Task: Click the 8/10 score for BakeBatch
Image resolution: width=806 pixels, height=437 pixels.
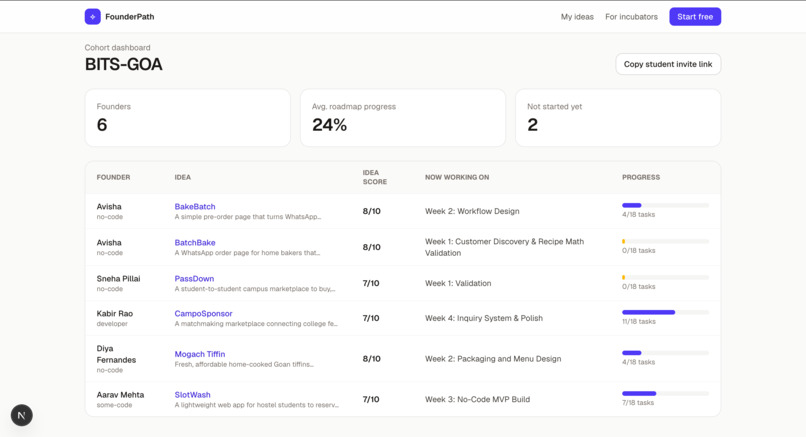Action: coord(371,211)
